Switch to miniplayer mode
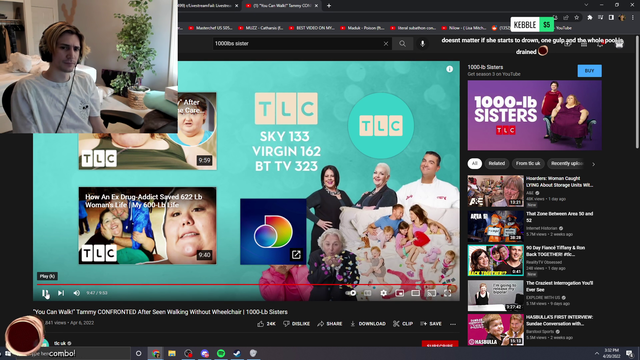The image size is (640, 360). pyautogui.click(x=400, y=293)
